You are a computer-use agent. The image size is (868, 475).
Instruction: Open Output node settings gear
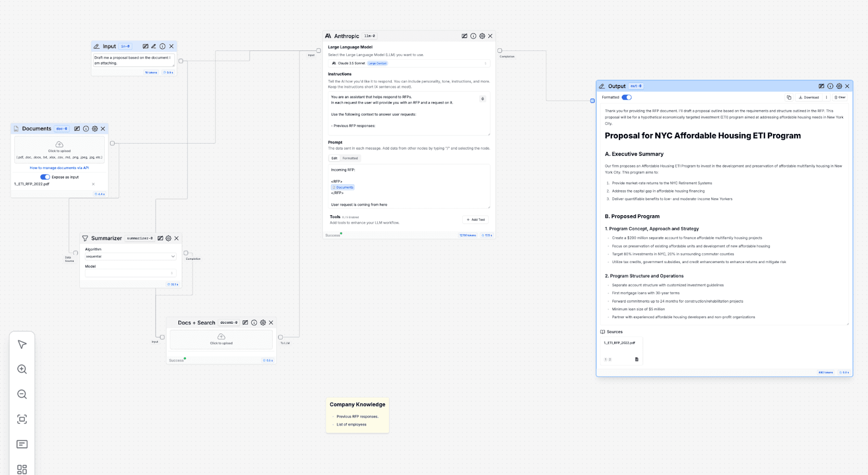(x=839, y=86)
